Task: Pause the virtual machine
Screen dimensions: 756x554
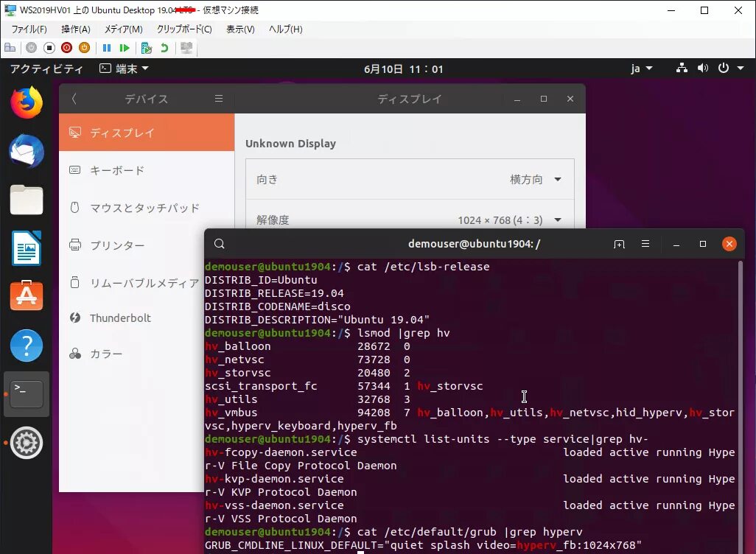Action: tap(107, 48)
